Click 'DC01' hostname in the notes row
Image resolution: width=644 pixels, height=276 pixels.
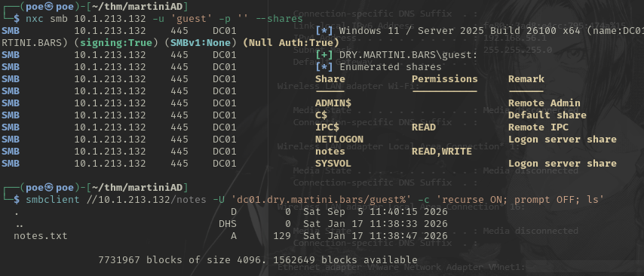(225, 151)
